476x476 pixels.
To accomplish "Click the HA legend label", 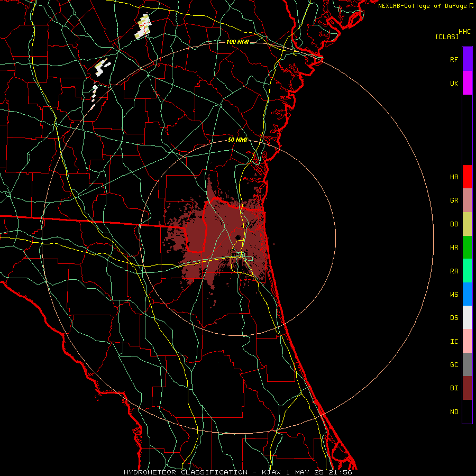I will coord(454,177).
